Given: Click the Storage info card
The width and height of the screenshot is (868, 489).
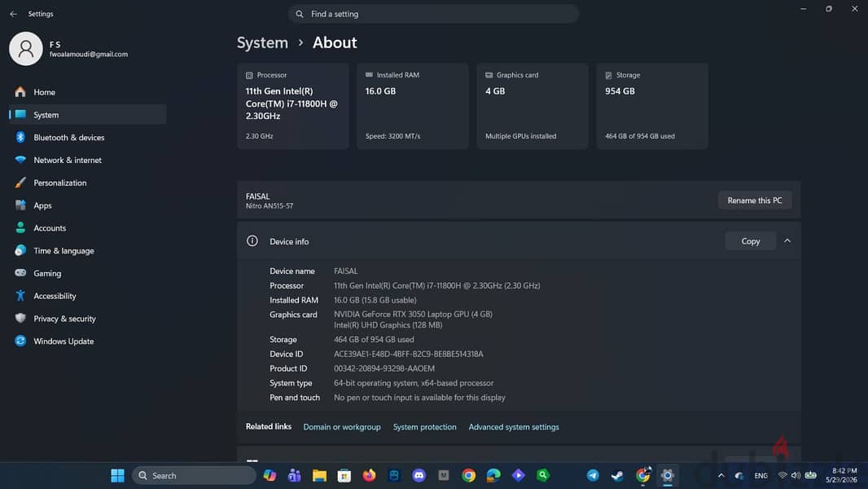Looking at the screenshot, I should pyautogui.click(x=652, y=106).
